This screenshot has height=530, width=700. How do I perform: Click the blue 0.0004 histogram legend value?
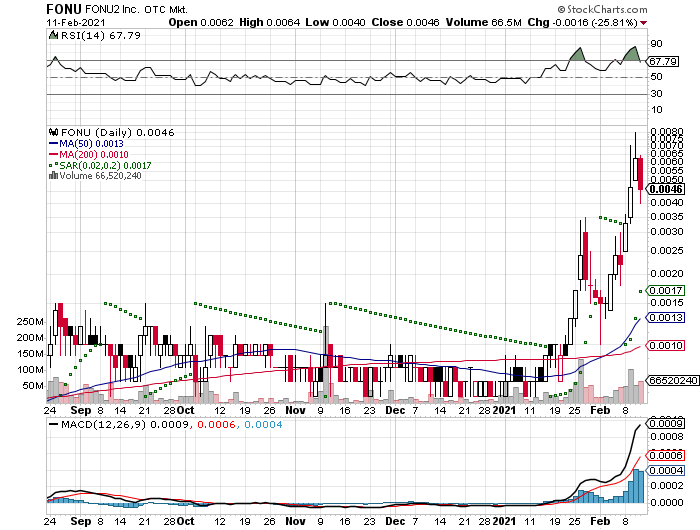pos(263,425)
